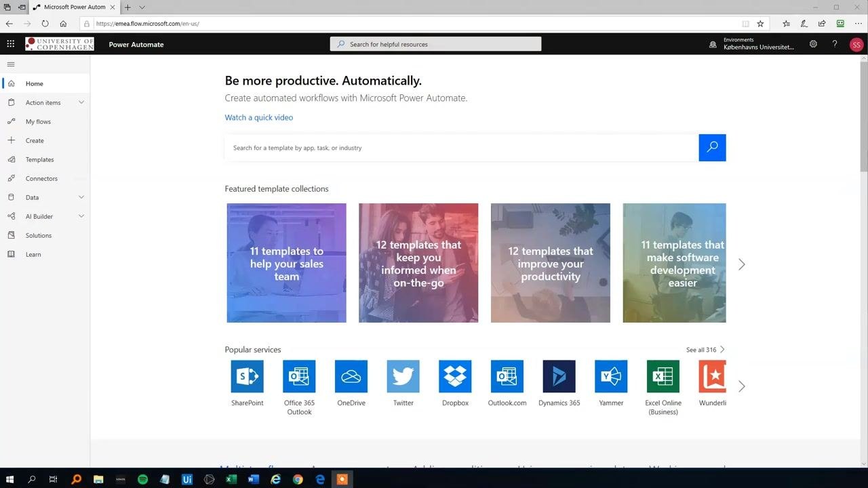Open the Excel Online (Business) service icon
Screen dimensions: 868x488
[x=663, y=376]
